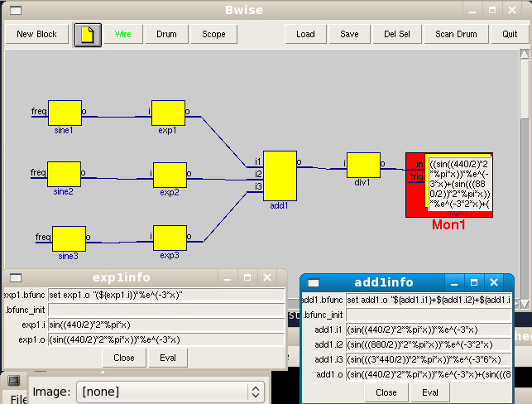The width and height of the screenshot is (532, 404).
Task: Select the sine2 block
Action: click(x=65, y=174)
